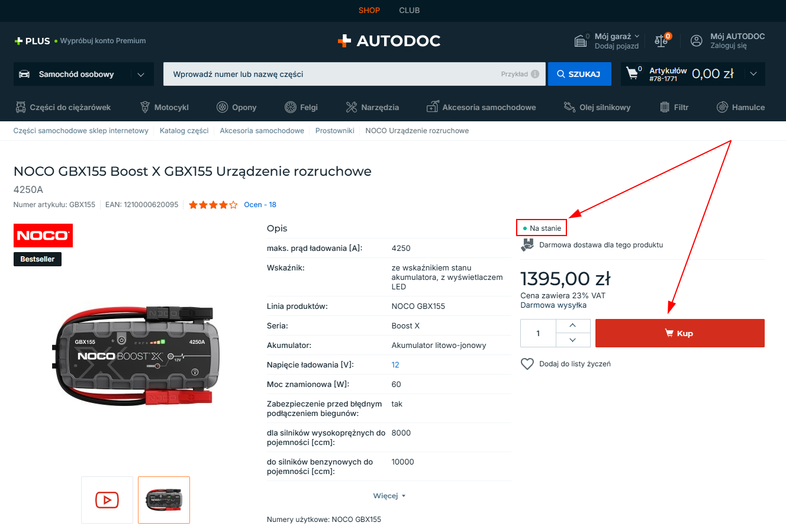The width and height of the screenshot is (786, 532).
Task: Click the part number search field
Action: 355,74
